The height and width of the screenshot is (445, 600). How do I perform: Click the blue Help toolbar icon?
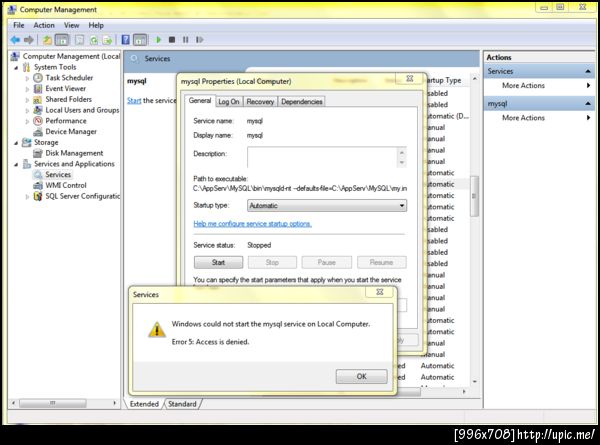(x=126, y=39)
